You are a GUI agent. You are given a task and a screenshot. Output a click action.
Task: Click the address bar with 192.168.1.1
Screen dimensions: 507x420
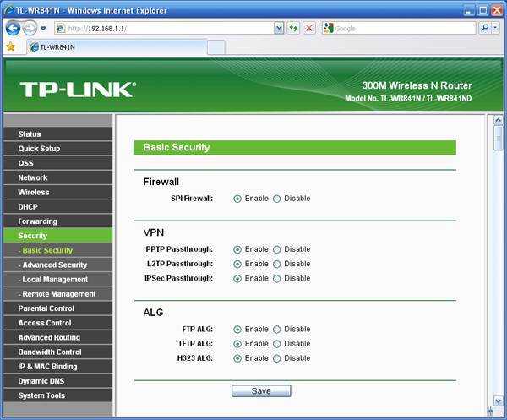point(164,29)
